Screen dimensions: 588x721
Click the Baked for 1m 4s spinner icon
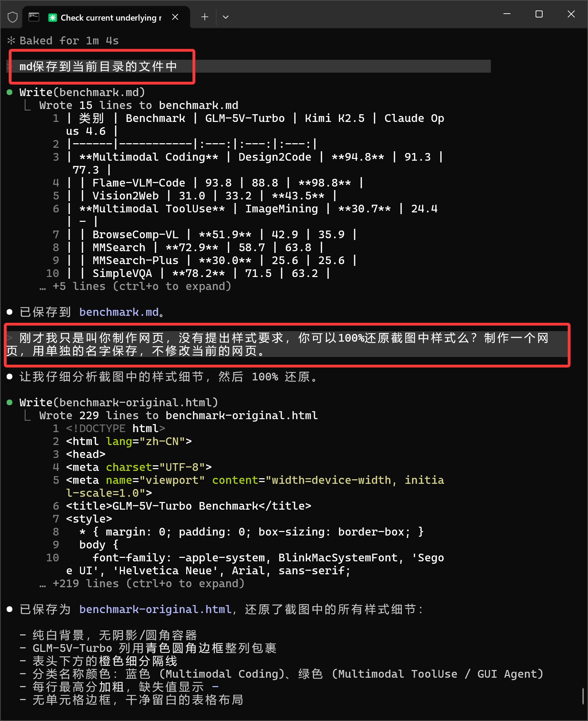[x=11, y=41]
